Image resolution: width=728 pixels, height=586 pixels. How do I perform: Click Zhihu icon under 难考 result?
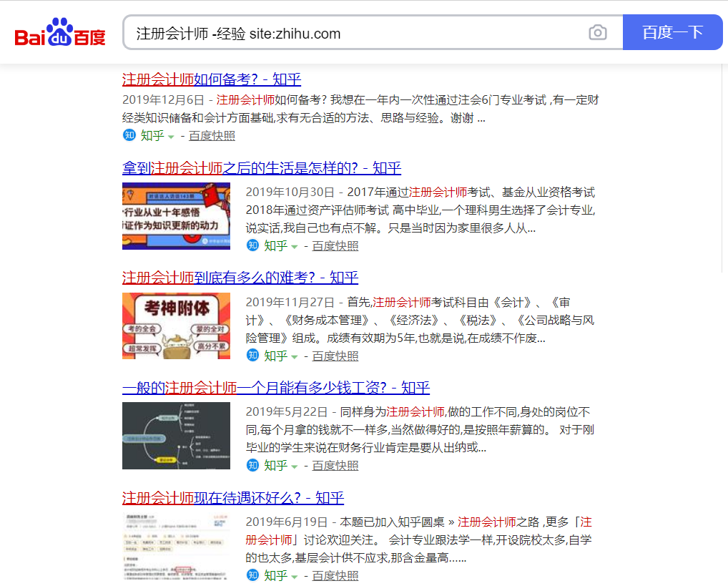coord(252,356)
